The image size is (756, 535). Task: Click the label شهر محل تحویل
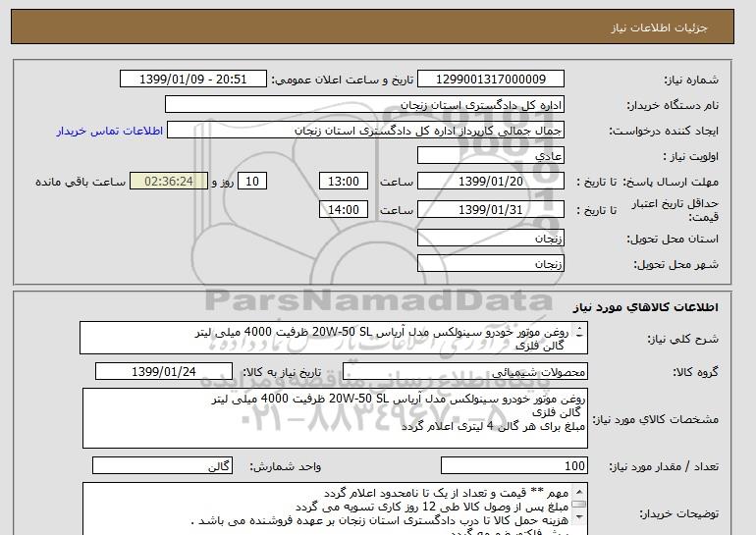(x=675, y=264)
